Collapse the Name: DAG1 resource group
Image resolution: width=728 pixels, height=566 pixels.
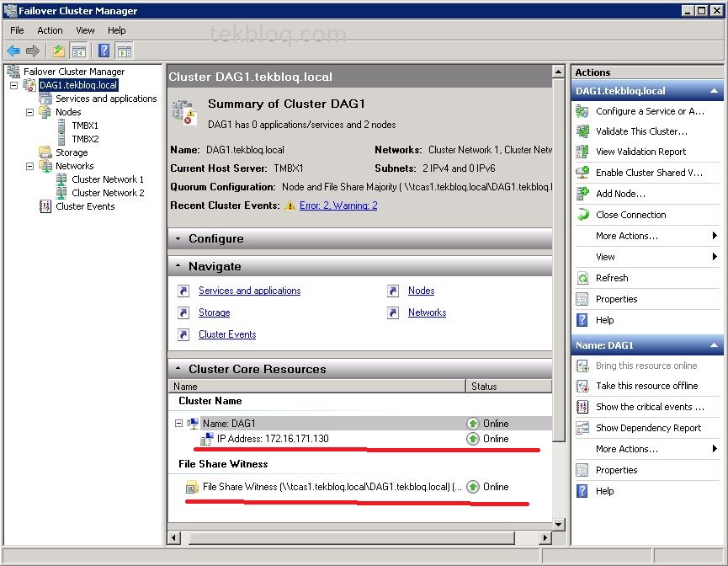(x=178, y=424)
